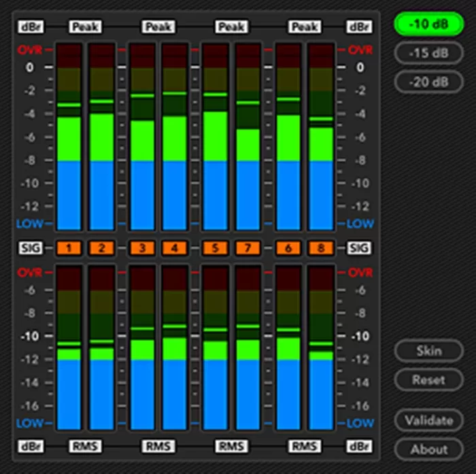
Task: Click the RMS label below channels 1 and 2
Action: (x=85, y=446)
